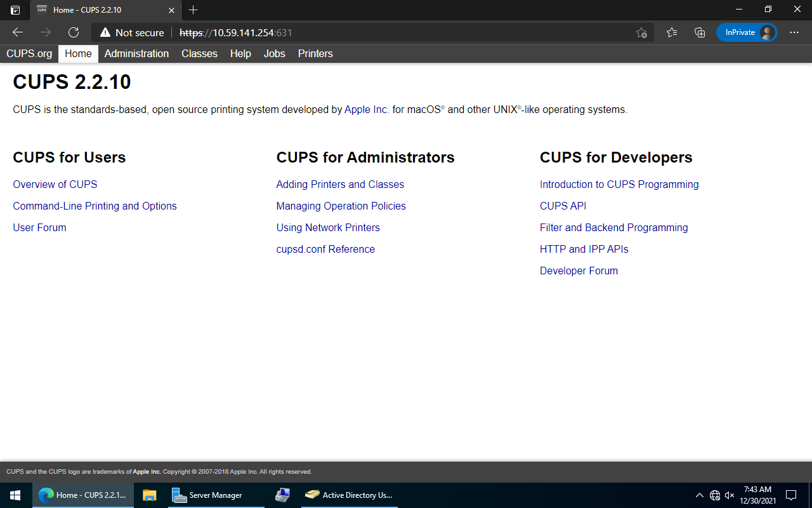This screenshot has height=508, width=812.
Task: Switch to the Printers tab
Action: pyautogui.click(x=315, y=54)
